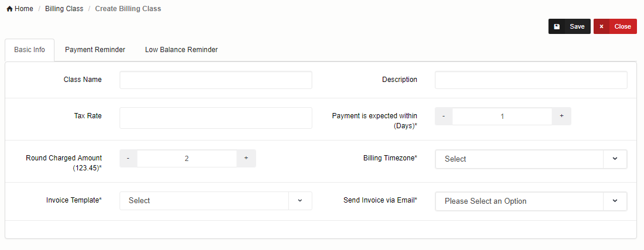Viewport: 644px width, 250px height.
Task: Click the Round Charged Amount value field
Action: coord(187,158)
